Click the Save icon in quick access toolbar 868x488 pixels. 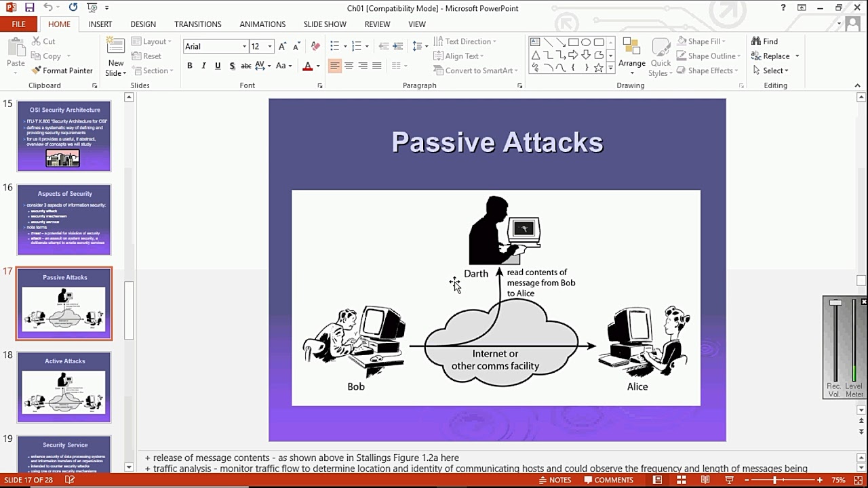(29, 7)
